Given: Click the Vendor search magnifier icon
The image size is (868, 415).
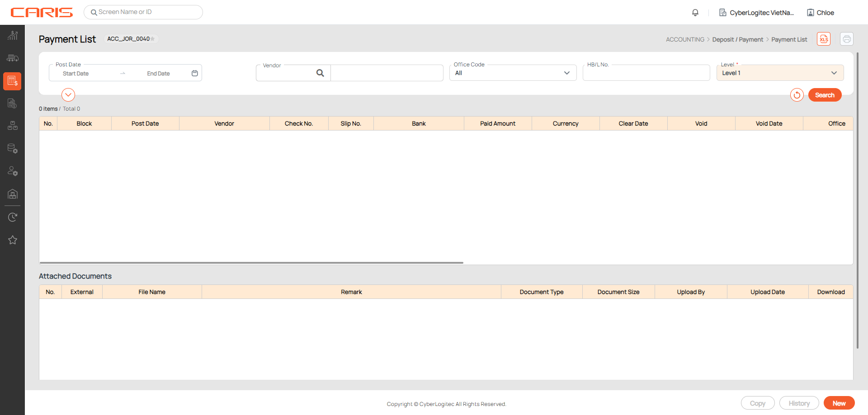Looking at the screenshot, I should click(x=320, y=73).
